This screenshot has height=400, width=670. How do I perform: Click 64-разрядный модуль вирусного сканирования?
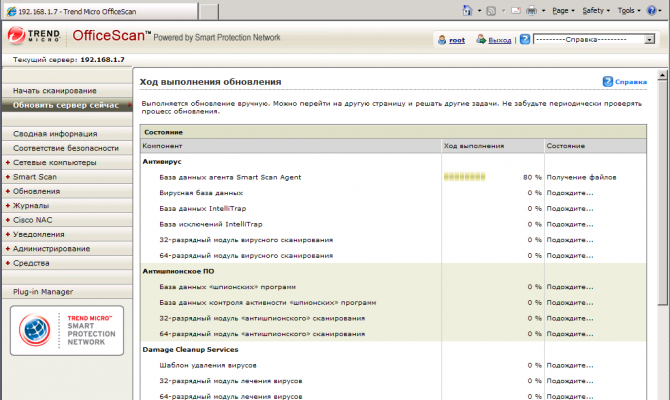[x=246, y=256]
